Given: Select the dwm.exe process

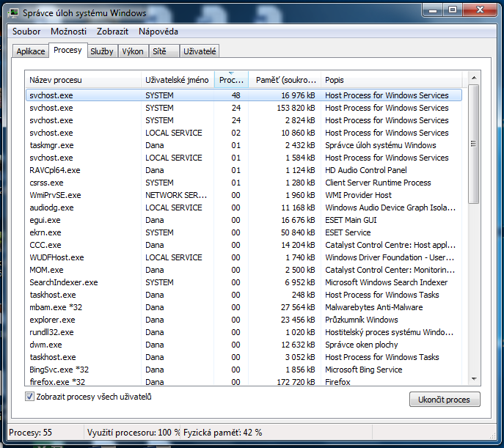Looking at the screenshot, I should pos(244,345).
